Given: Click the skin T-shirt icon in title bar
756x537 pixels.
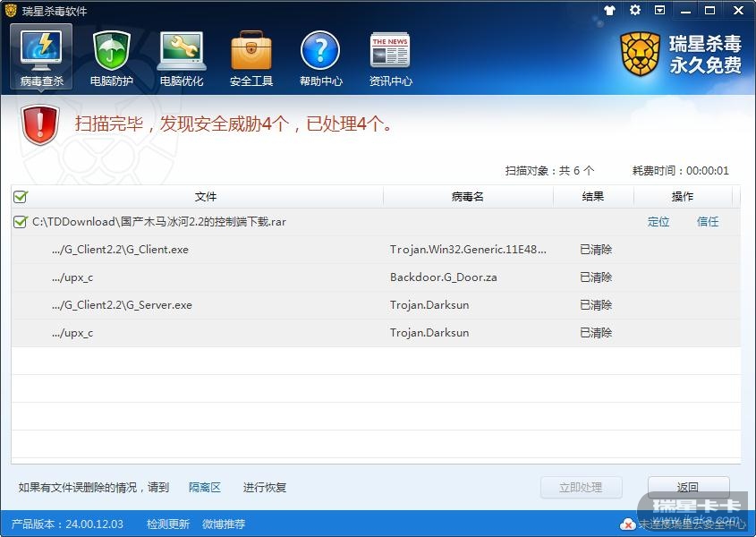Looking at the screenshot, I should coord(609,10).
